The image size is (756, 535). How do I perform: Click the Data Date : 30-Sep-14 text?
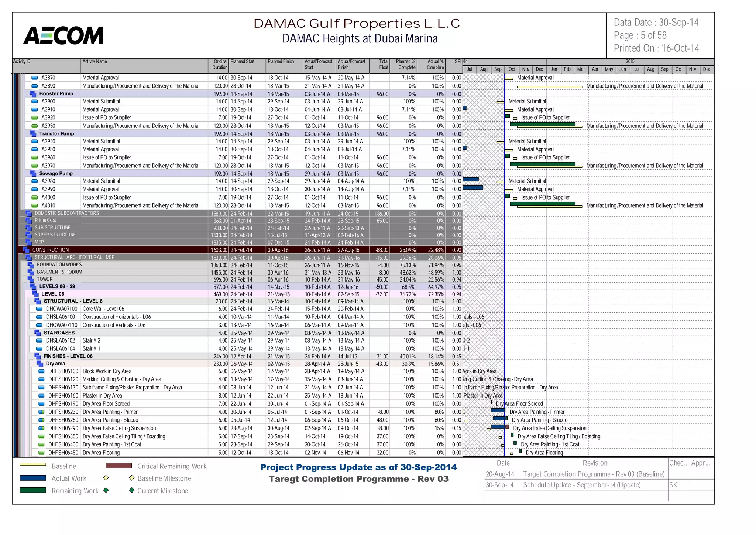tap(656, 23)
